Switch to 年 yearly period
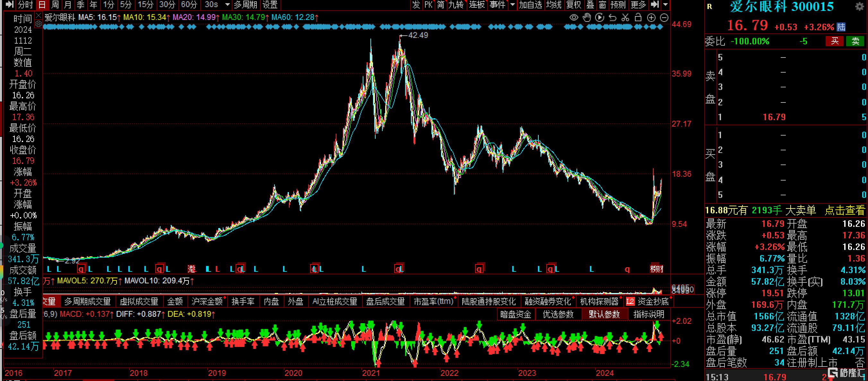868x381 pixels. (93, 5)
